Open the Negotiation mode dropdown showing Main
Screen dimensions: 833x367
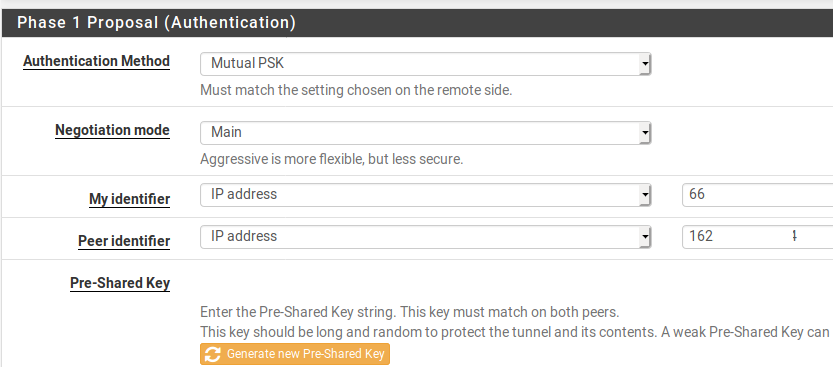[426, 133]
